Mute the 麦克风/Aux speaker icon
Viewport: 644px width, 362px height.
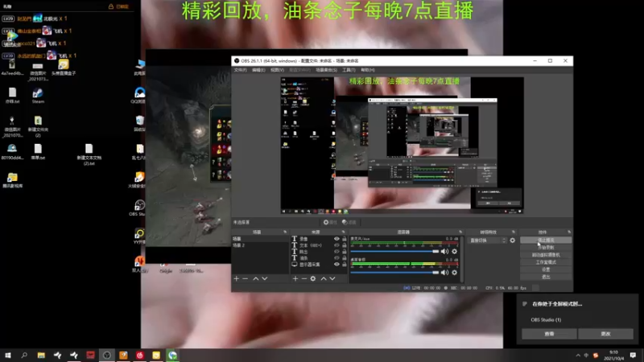(x=445, y=251)
